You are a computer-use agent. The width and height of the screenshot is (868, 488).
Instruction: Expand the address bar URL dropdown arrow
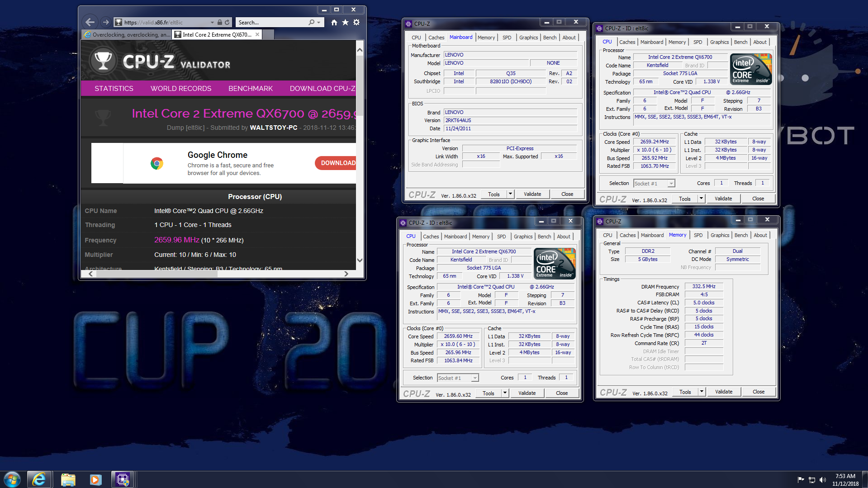click(x=212, y=22)
